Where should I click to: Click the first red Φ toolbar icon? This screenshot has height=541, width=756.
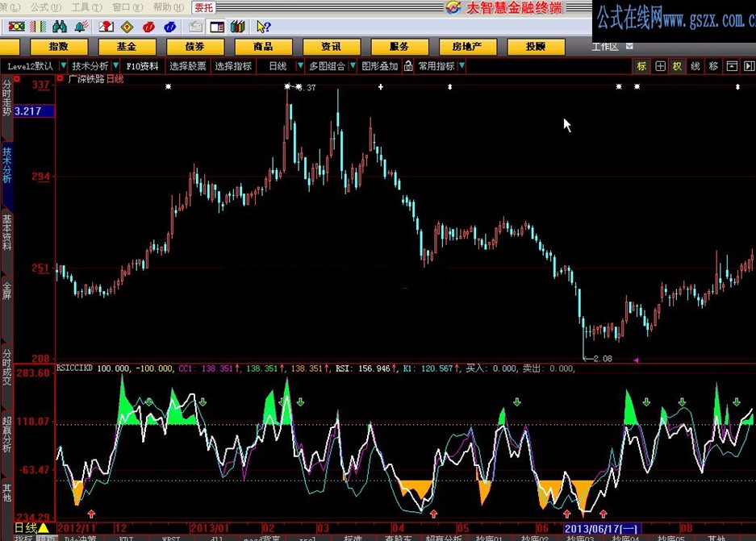[x=149, y=27]
